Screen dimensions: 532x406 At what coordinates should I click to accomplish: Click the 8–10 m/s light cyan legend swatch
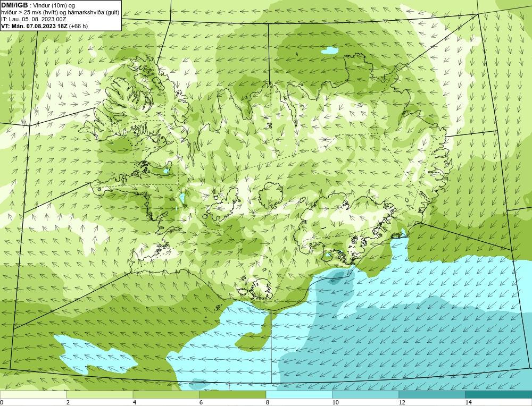pos(299,394)
